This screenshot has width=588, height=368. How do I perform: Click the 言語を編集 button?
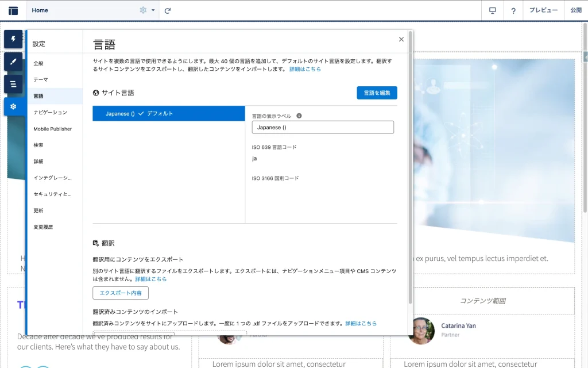377,93
